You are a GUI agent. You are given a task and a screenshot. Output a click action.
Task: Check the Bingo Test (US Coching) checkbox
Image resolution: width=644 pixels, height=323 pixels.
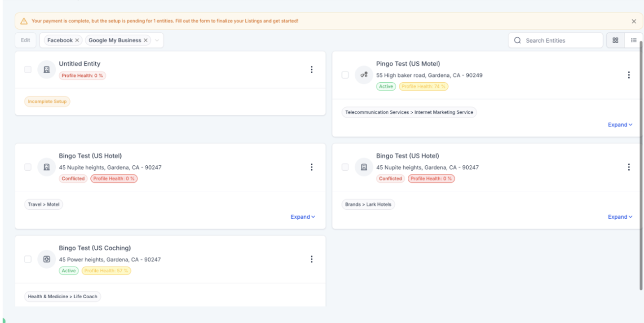(28, 259)
